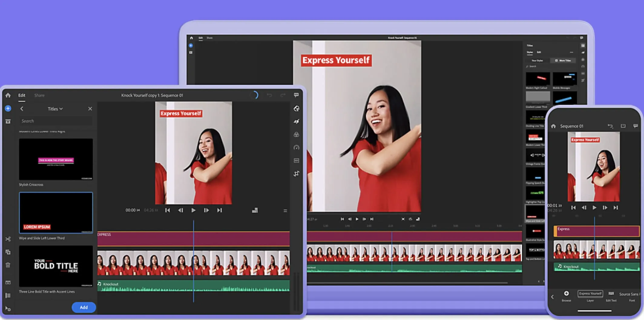Click the tablet undo arrow
The image size is (644, 320).
coord(269,95)
